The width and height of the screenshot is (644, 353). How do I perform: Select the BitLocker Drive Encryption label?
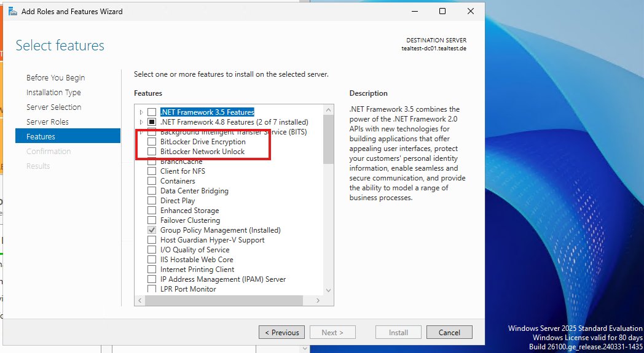pos(203,142)
